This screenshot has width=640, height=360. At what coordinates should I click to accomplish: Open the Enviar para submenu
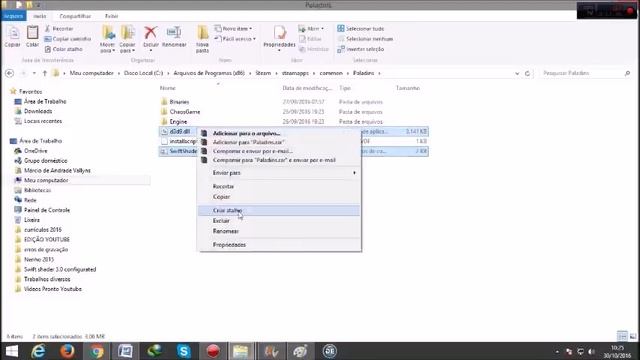pyautogui.click(x=279, y=173)
